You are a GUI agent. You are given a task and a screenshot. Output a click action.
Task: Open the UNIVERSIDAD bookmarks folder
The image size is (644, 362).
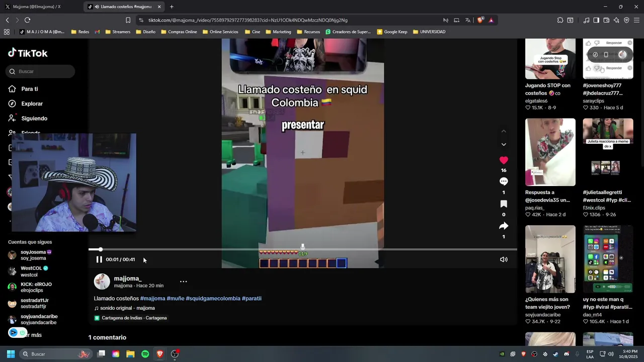[429, 32]
